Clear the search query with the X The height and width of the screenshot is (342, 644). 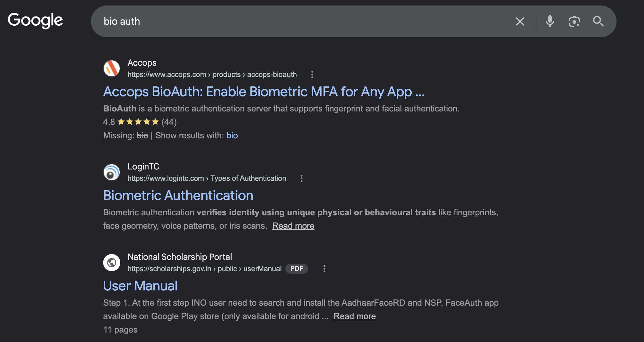(520, 21)
